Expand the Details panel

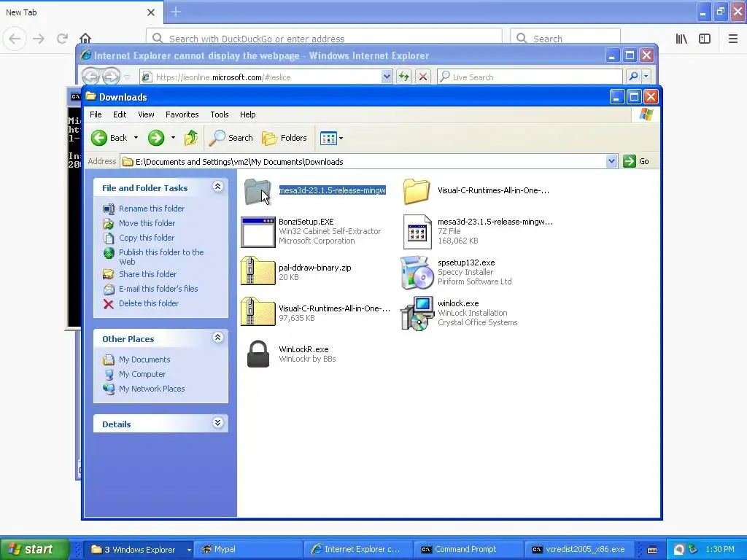(x=217, y=423)
